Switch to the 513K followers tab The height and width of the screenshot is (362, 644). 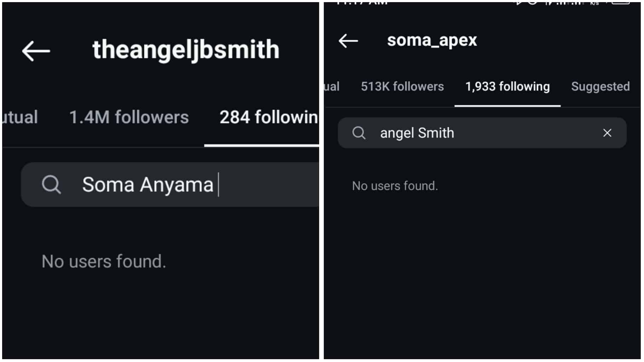(x=402, y=87)
